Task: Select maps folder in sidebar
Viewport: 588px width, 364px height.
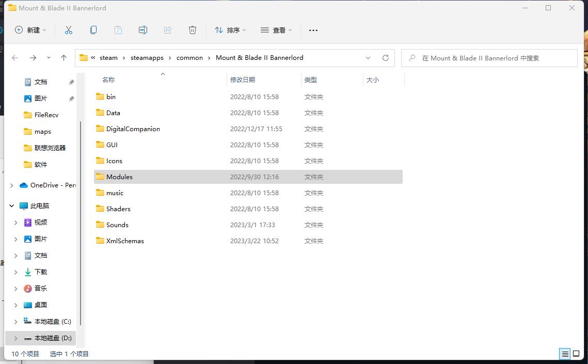Action: [37, 132]
